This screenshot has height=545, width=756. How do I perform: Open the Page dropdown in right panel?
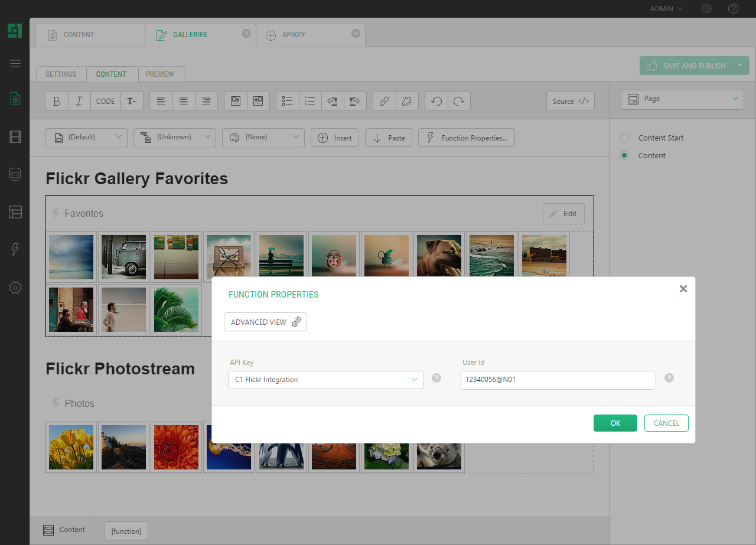point(682,99)
